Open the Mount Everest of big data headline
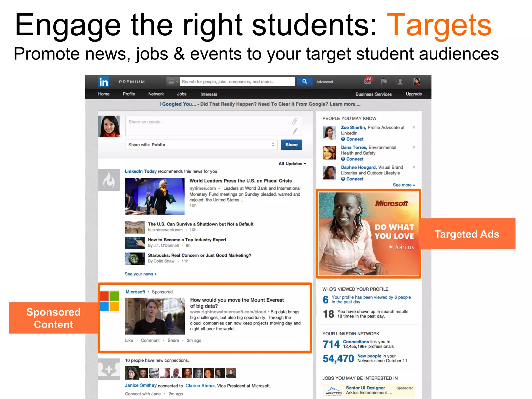Screen dimensions: 532x399 pyautogui.click(x=237, y=303)
